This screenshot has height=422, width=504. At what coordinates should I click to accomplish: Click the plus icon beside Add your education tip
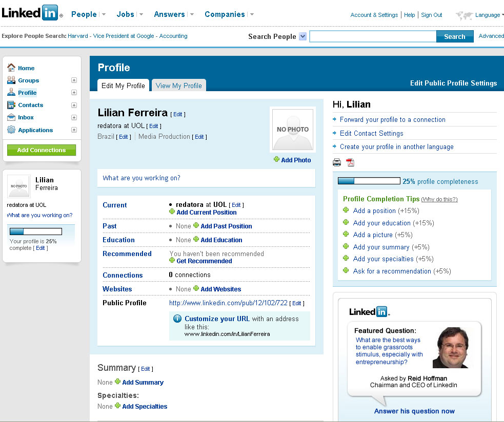click(346, 222)
